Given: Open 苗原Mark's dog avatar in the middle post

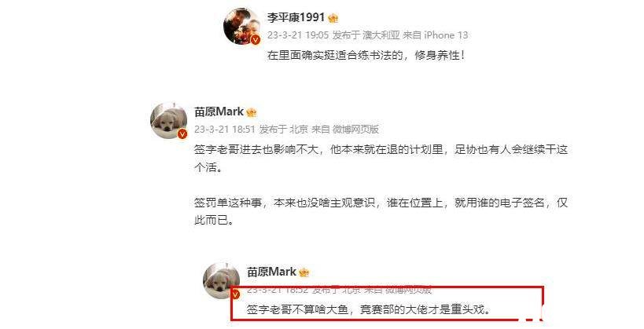Looking at the screenshot, I should 169,121.
